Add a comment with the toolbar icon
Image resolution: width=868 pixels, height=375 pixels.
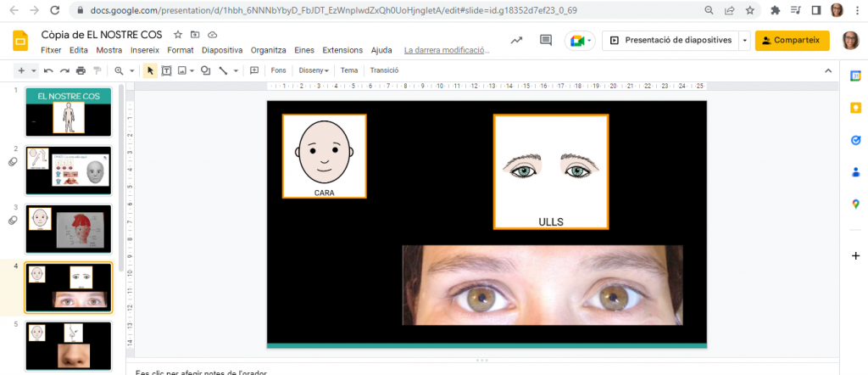coord(253,70)
